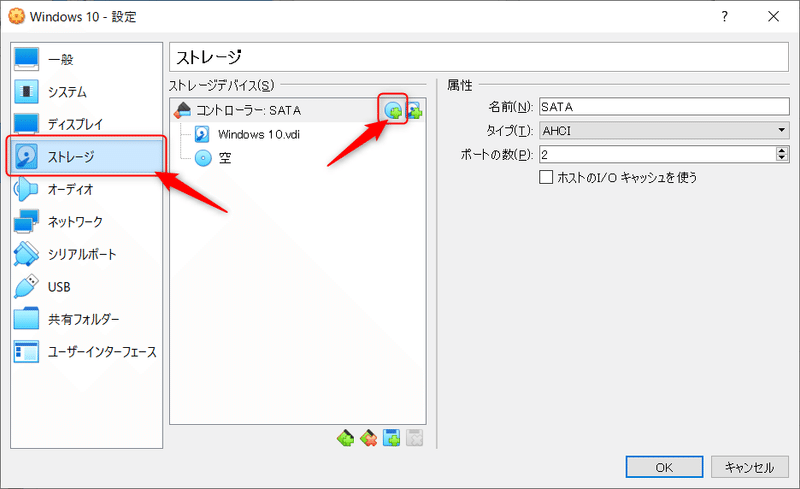The image size is (800, 489).
Task: Click the add controller icon below device list
Action: pyautogui.click(x=345, y=438)
